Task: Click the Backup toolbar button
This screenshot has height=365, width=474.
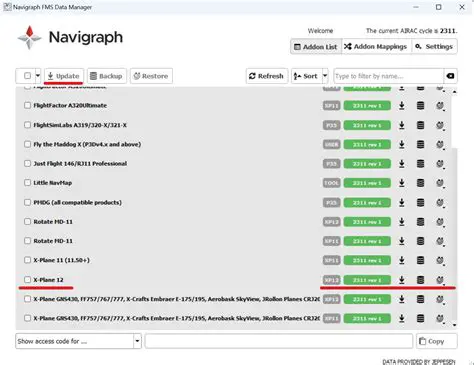Action: (107, 76)
